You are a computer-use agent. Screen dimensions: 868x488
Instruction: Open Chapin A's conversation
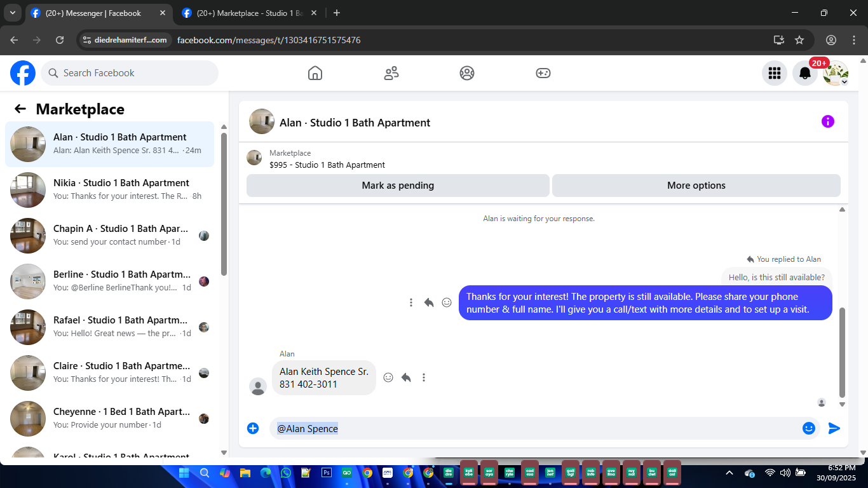(109, 236)
